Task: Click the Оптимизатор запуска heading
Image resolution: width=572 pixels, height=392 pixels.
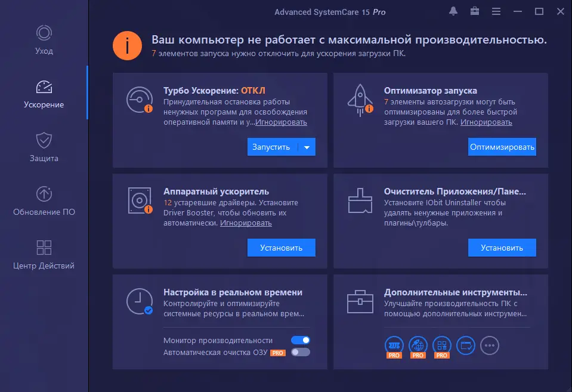Action: pos(431,91)
